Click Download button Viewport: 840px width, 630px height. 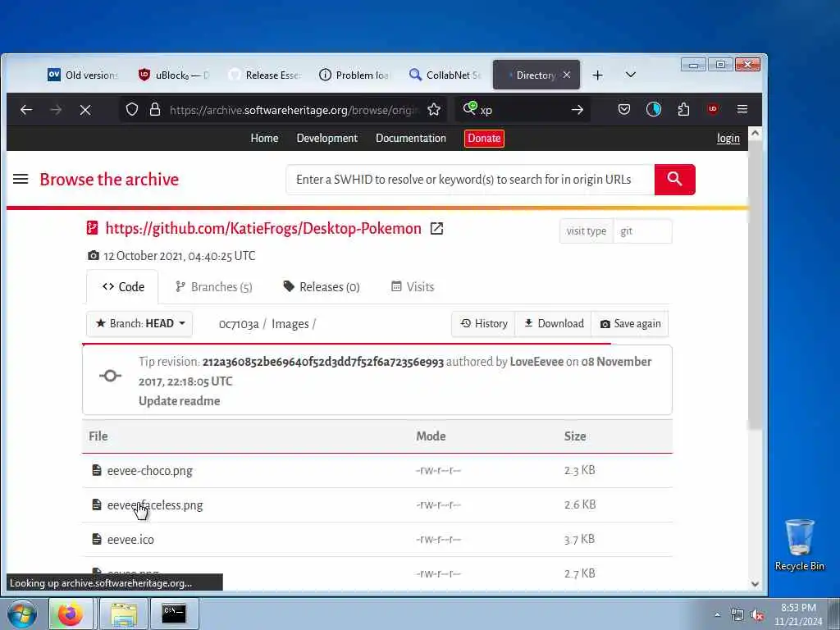pos(554,323)
